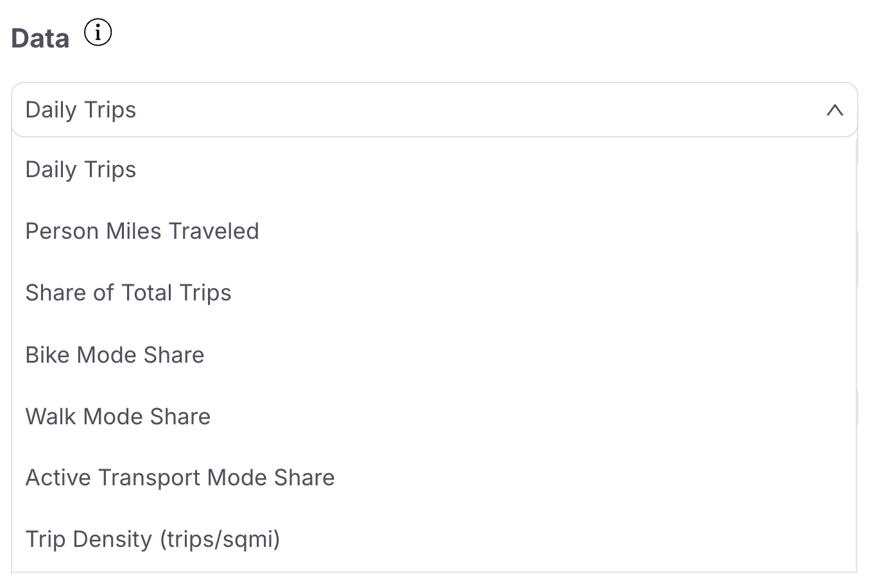
Task: Pick the Bike Mode Share option
Action: [114, 355]
